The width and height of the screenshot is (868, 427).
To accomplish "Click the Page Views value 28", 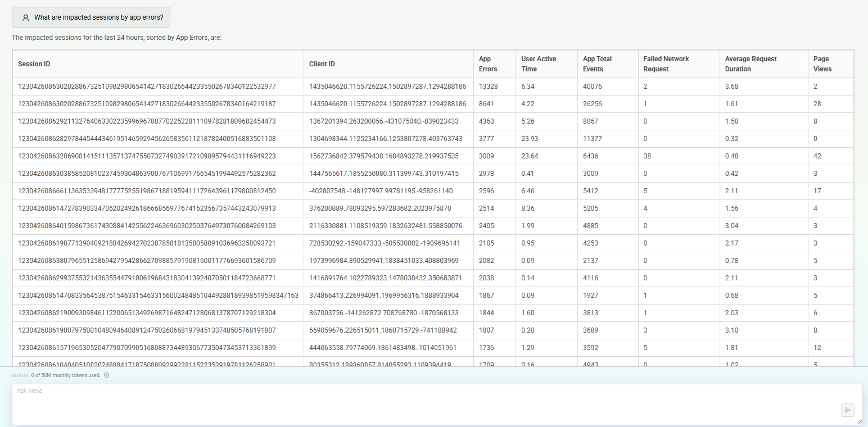I will coord(817,104).
